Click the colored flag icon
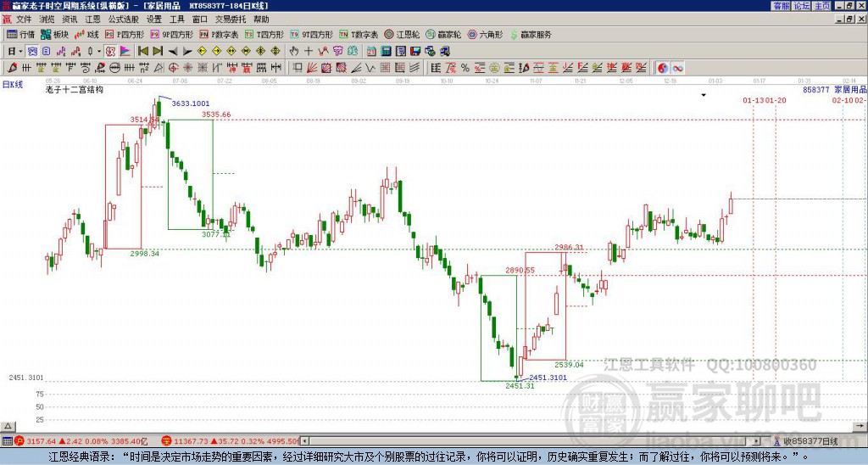868x465 pixels. (x=125, y=51)
